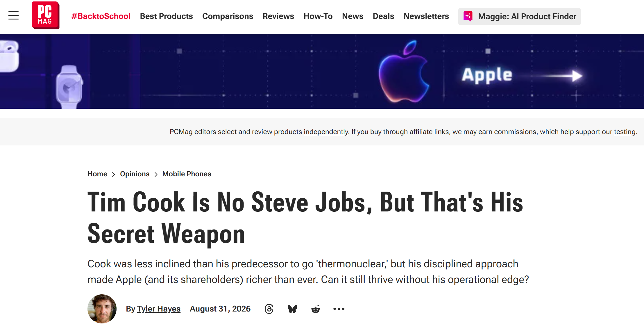Follow the 'independently' link in the disclosure
The image size is (644, 331).
(x=326, y=132)
